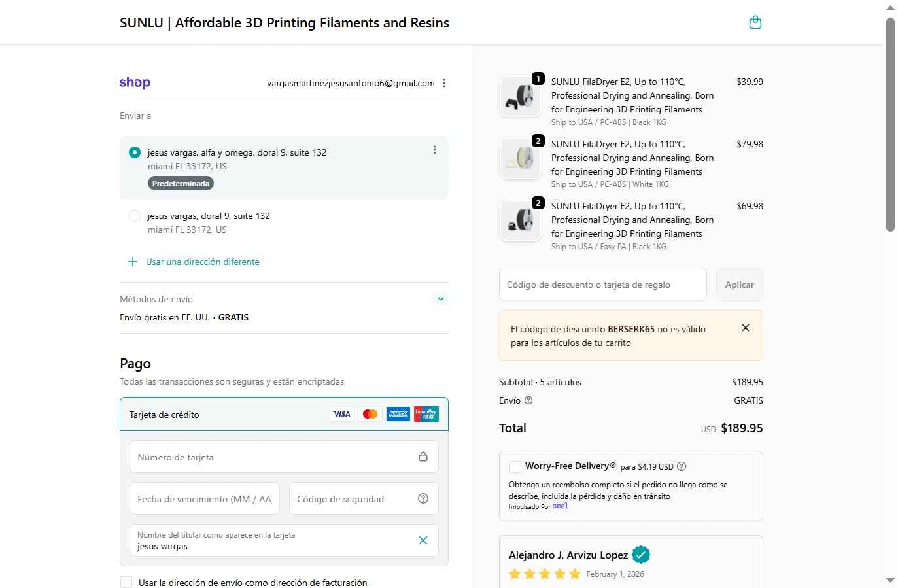Click the $69.98 item price
This screenshot has height=588, width=898.
(x=750, y=206)
